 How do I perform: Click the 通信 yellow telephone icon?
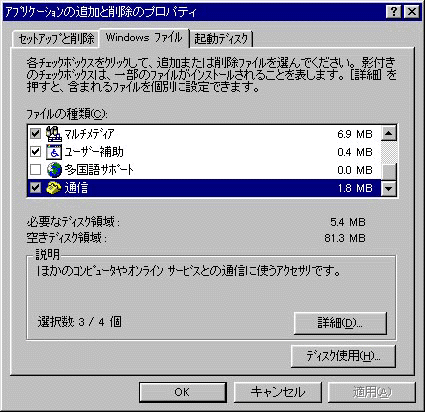click(54, 188)
